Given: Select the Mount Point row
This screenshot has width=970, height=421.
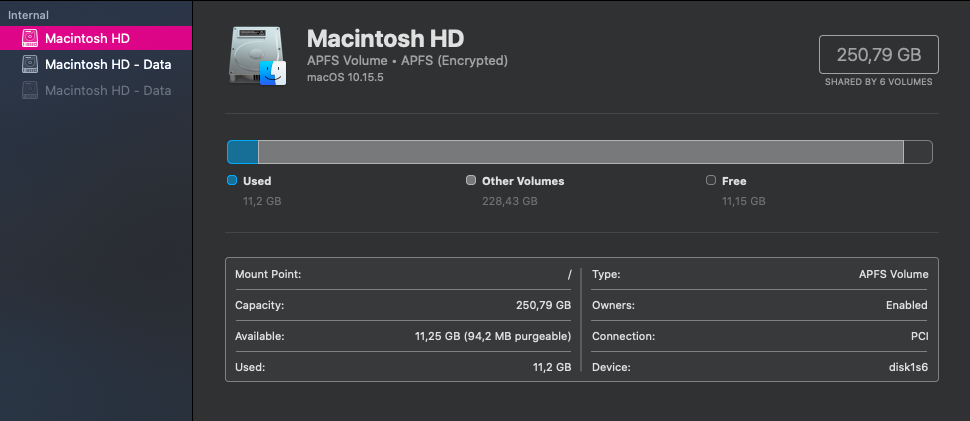Looking at the screenshot, I should [402, 274].
